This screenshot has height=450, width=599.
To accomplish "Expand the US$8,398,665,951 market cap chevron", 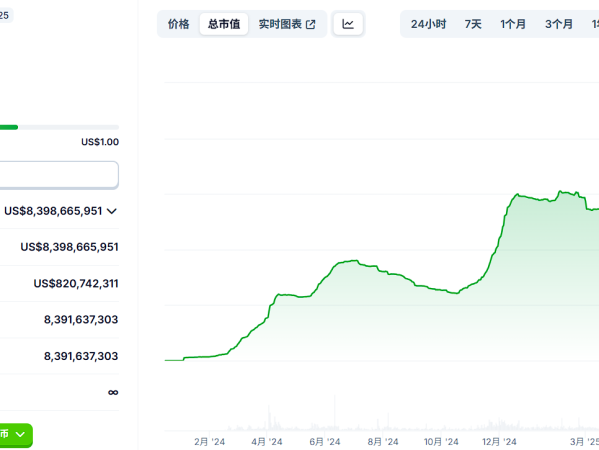I will click(x=112, y=211).
